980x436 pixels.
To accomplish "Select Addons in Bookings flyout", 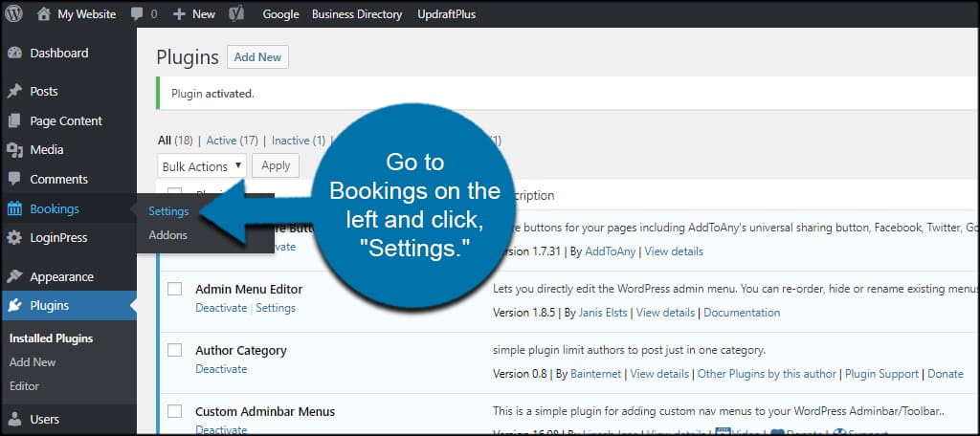I will pyautogui.click(x=167, y=235).
